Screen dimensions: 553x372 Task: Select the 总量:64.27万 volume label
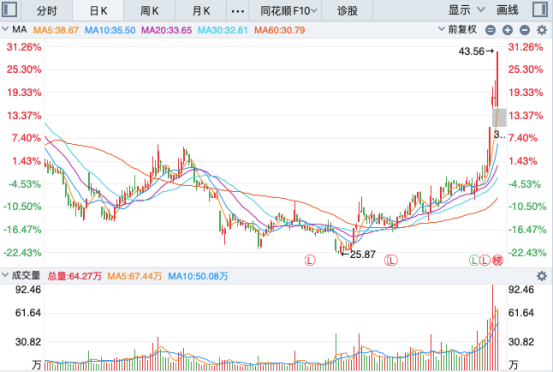[x=74, y=276]
